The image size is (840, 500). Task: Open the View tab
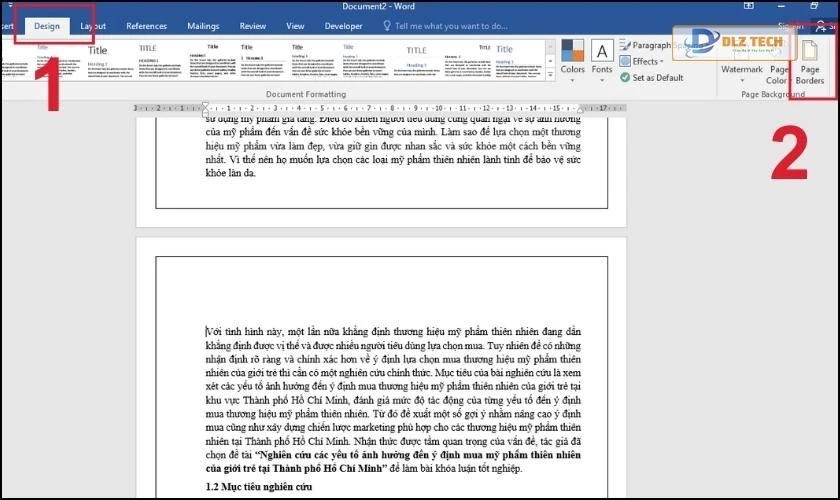point(295,25)
